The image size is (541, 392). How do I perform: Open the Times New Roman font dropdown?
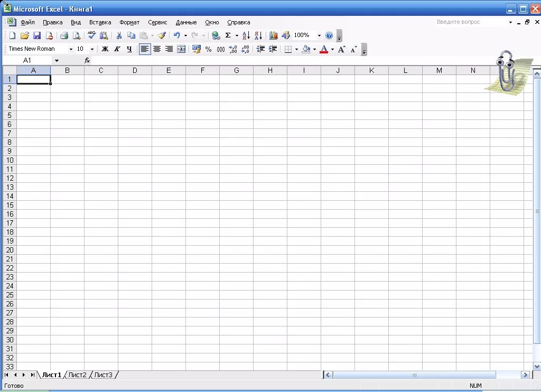[71, 49]
